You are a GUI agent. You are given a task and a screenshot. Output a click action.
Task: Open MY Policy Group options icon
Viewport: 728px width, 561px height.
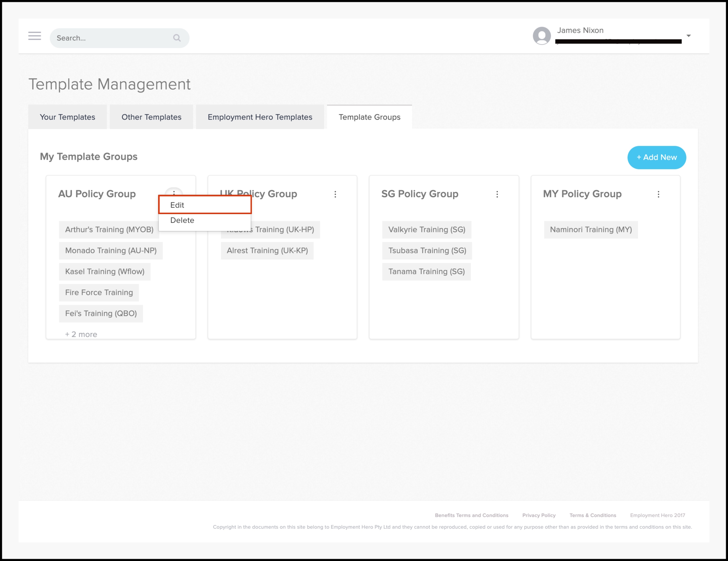[658, 194]
